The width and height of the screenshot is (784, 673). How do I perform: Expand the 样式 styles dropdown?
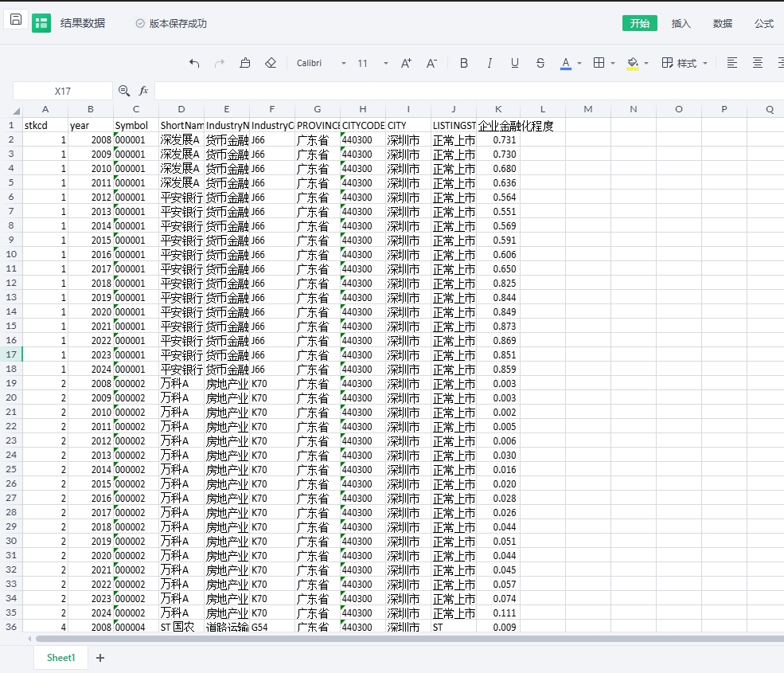pyautogui.click(x=685, y=64)
